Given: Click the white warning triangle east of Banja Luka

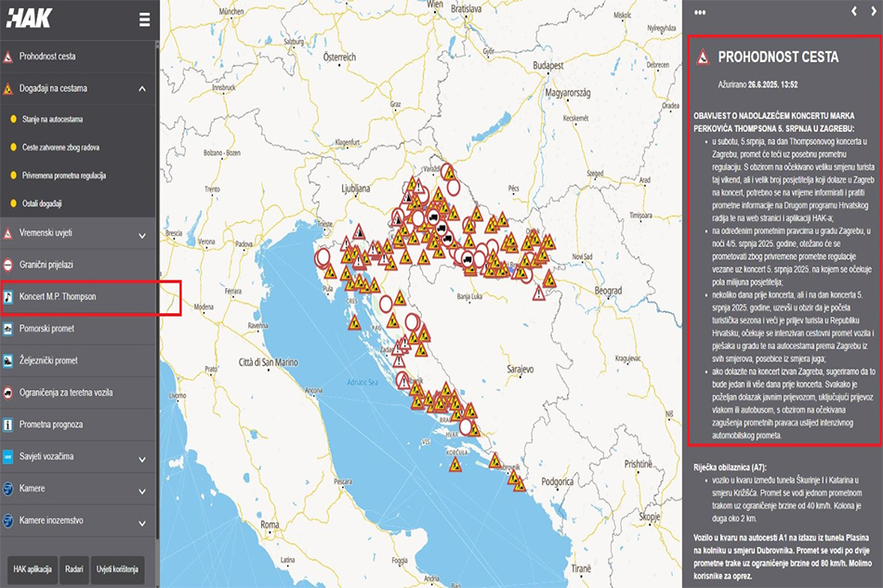Looking at the screenshot, I should pyautogui.click(x=539, y=293).
